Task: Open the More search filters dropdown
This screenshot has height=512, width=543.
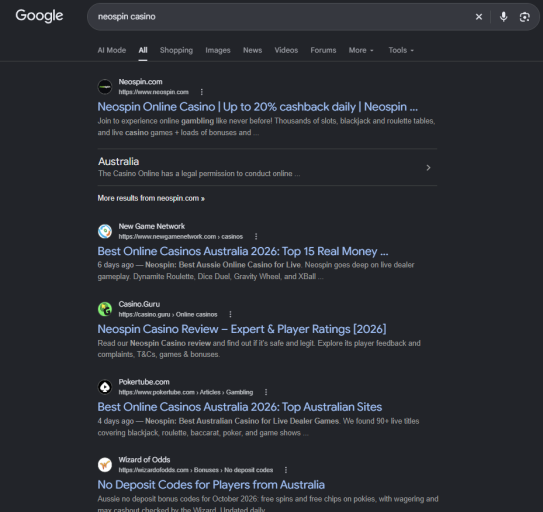Action: coord(361,50)
